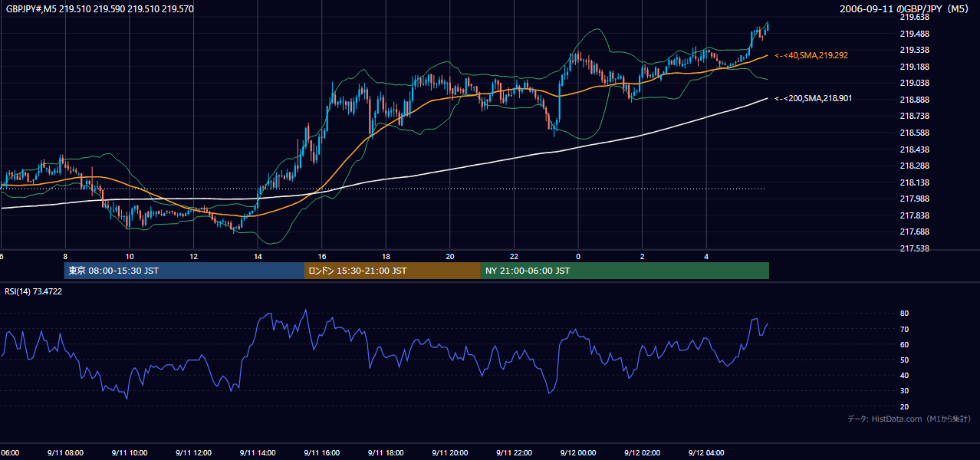Click the bottom time label 9/11 10:00
980x460 pixels.
coord(129,452)
